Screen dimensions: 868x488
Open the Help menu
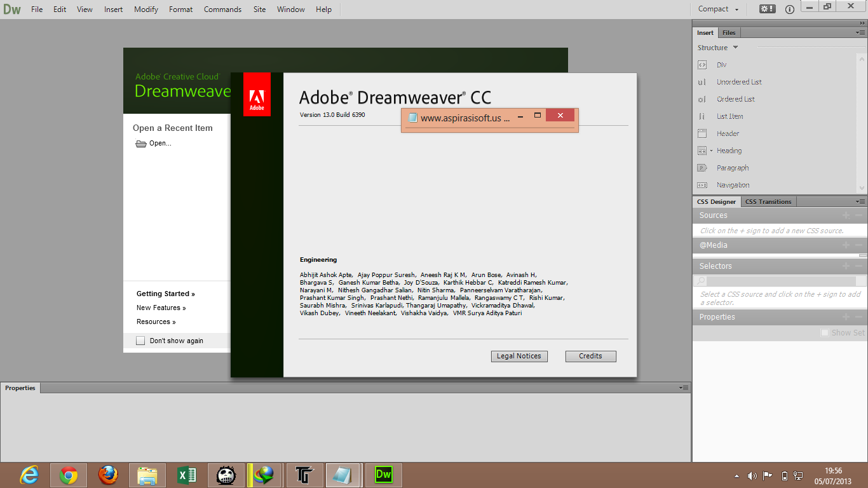coord(324,10)
